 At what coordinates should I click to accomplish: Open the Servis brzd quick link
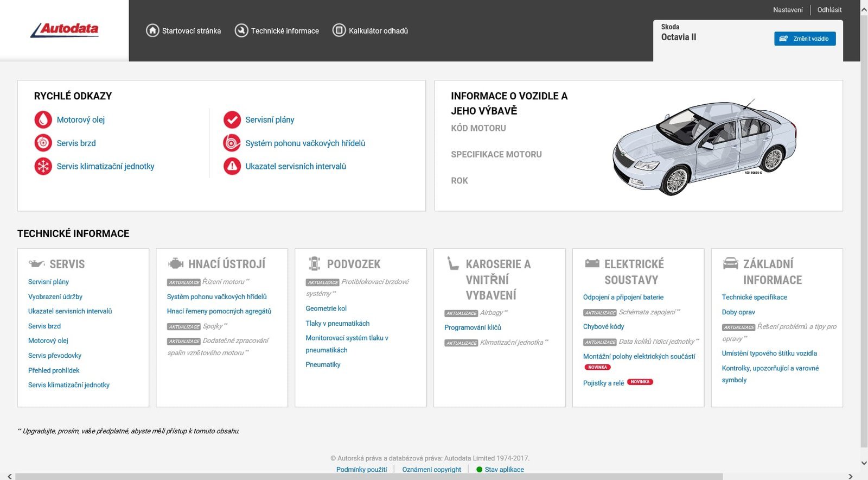(76, 143)
